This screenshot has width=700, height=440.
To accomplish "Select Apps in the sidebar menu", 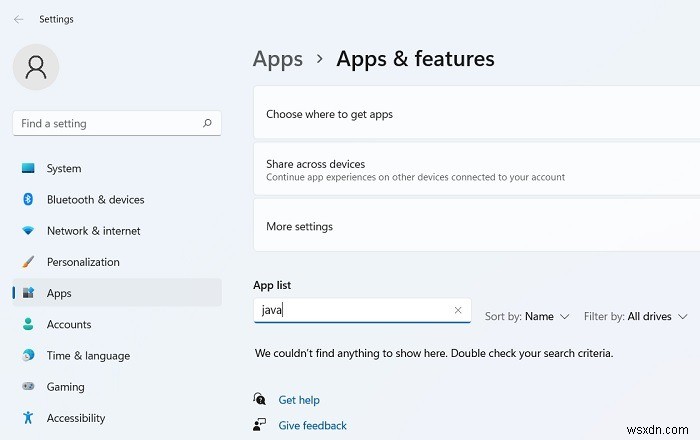I will [60, 293].
